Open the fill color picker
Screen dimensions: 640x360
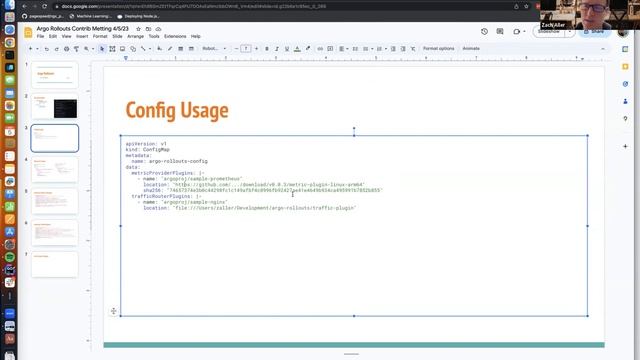pos(160,49)
